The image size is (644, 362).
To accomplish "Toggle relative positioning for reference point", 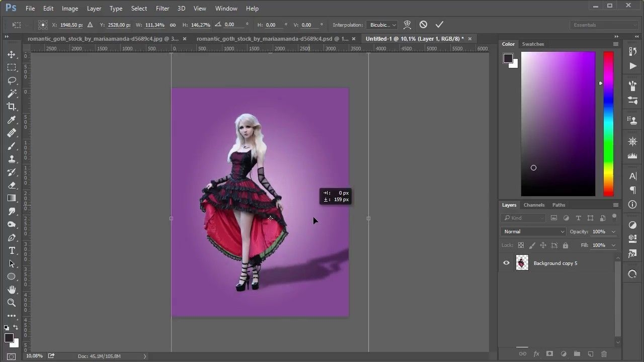I will pos(90,25).
